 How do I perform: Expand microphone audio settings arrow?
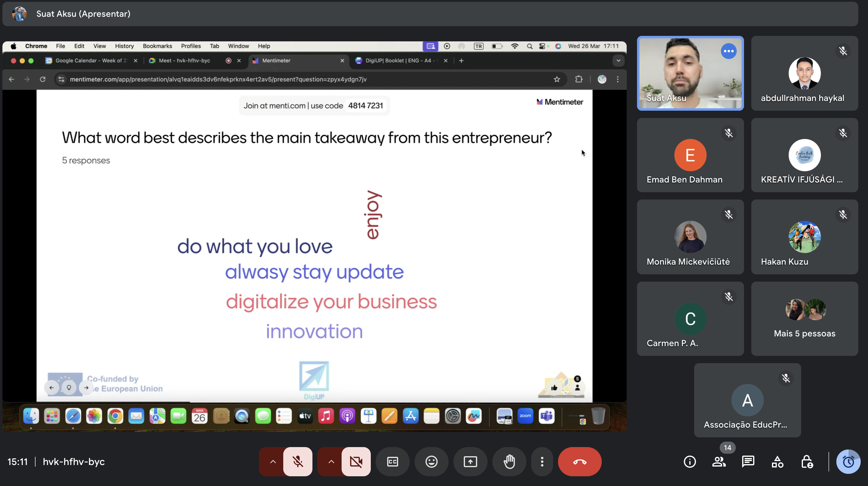273,461
